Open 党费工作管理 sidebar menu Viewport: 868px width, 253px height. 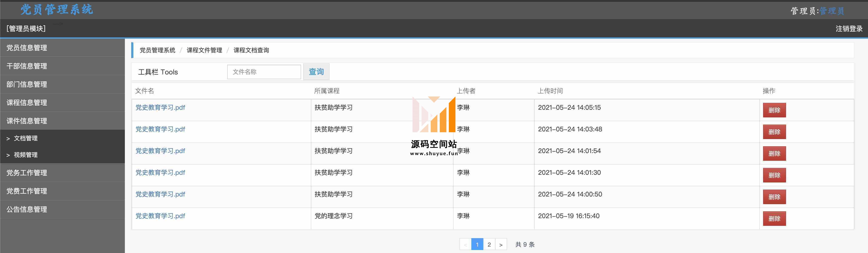click(62, 191)
